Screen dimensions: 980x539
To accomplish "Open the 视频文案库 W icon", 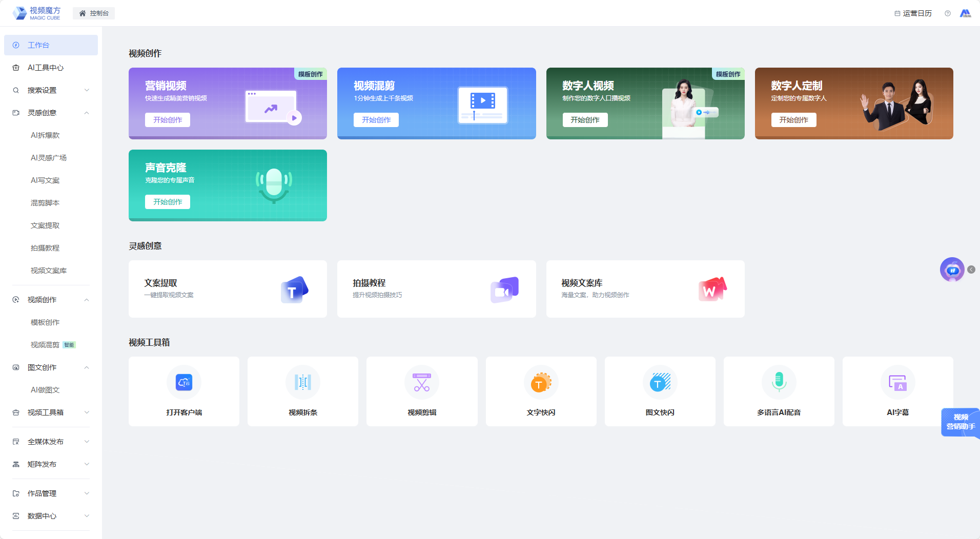I will coord(712,289).
